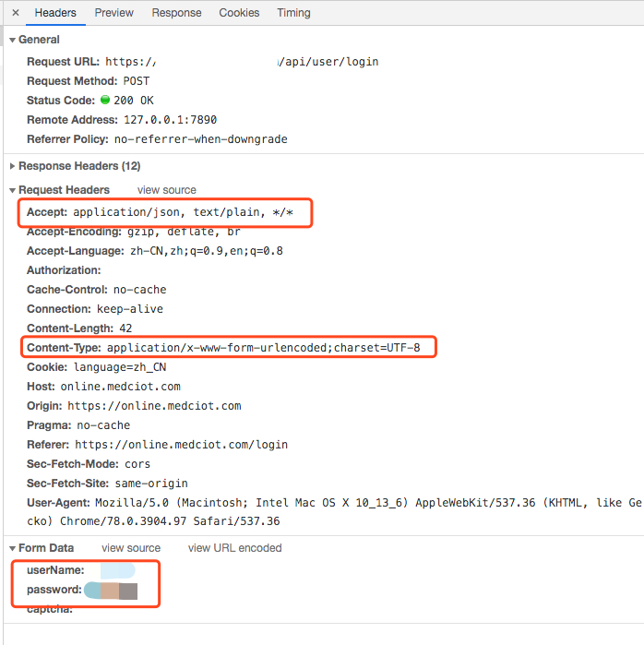Open the Timing tab
Screen dimensions: 644x645
point(293,13)
